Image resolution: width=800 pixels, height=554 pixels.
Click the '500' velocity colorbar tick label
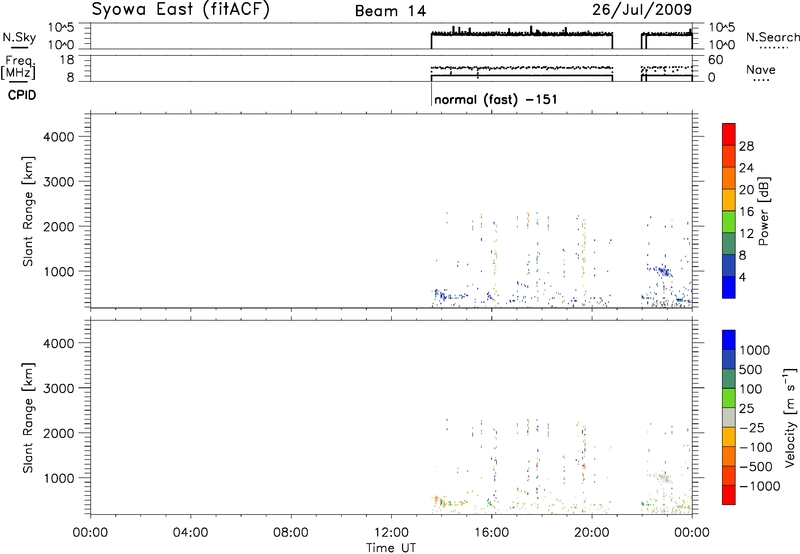pos(751,369)
